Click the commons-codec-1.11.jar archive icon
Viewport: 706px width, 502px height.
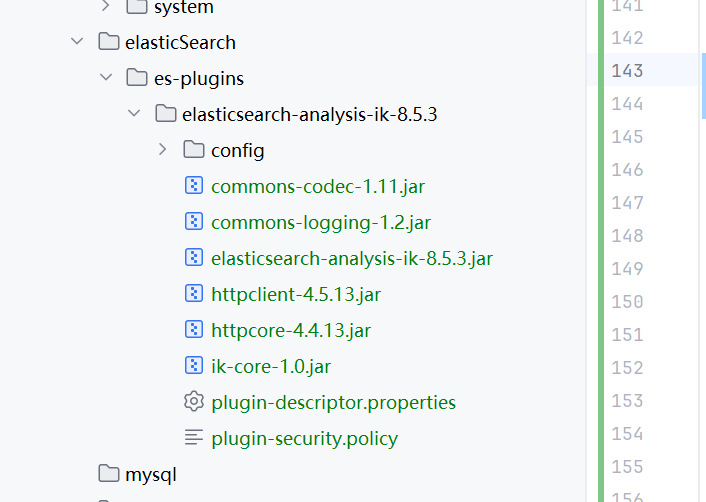tap(194, 185)
